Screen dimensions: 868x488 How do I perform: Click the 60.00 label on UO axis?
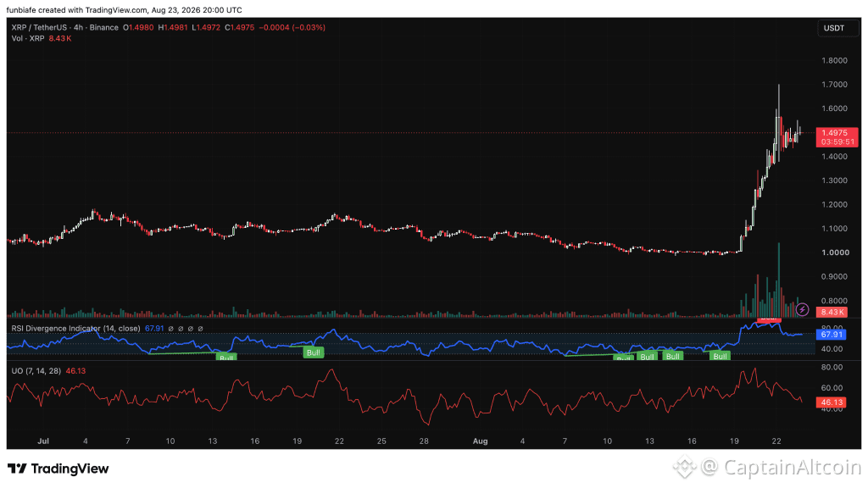(x=832, y=388)
